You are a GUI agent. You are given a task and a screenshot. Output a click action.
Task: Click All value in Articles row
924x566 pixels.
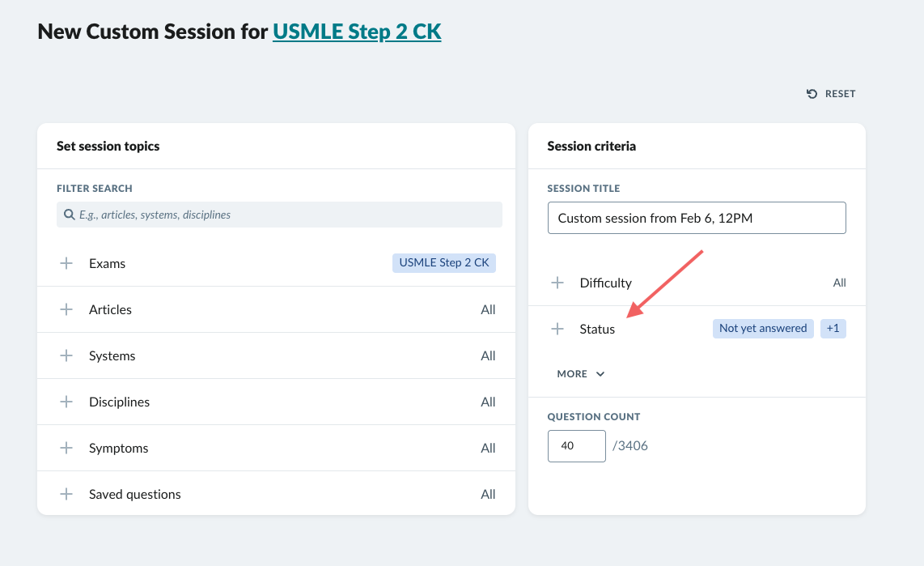(x=488, y=309)
